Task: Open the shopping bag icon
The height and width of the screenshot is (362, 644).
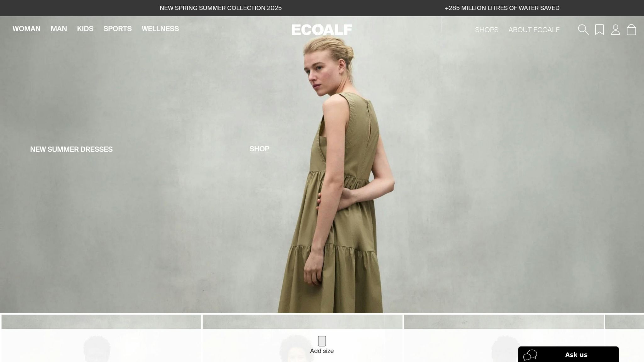Action: (631, 30)
